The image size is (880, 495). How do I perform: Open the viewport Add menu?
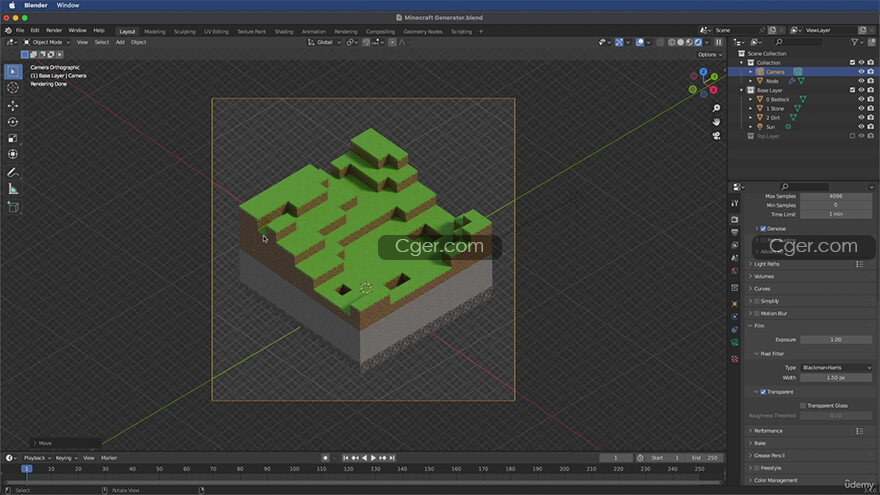pos(120,42)
